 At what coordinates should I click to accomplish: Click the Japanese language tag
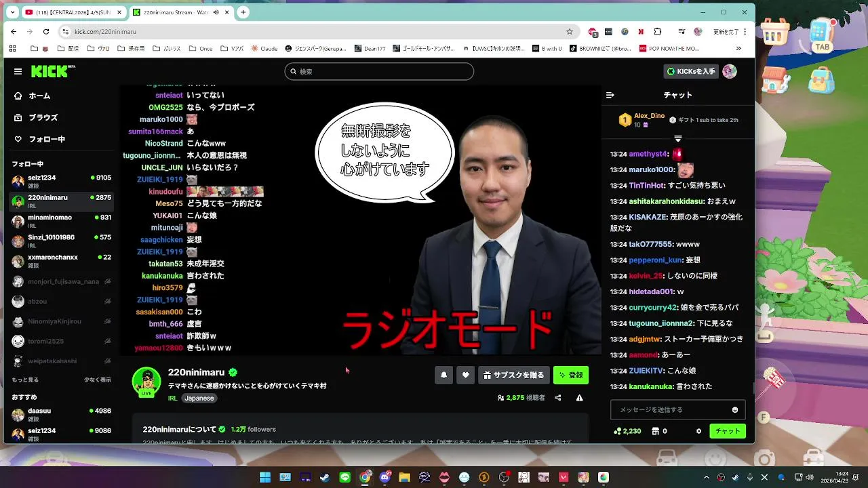199,399
